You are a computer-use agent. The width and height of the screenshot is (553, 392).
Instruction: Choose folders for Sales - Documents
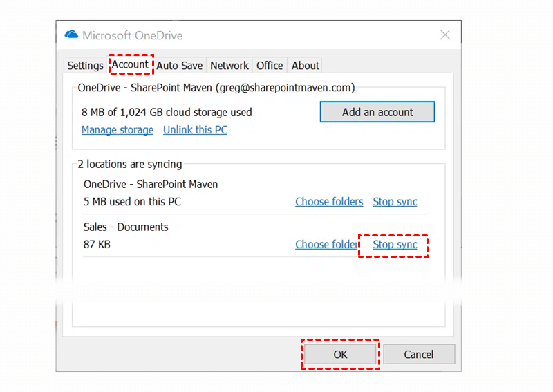[326, 245]
